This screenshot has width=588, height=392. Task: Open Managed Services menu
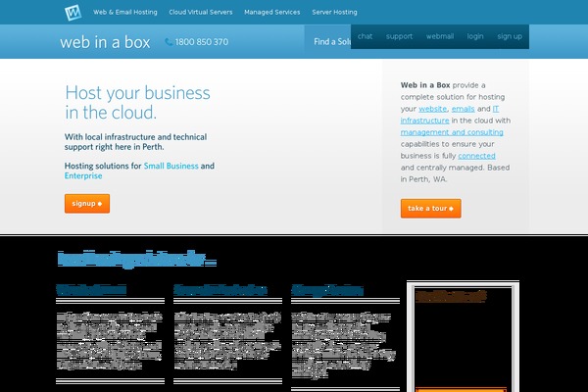click(271, 12)
